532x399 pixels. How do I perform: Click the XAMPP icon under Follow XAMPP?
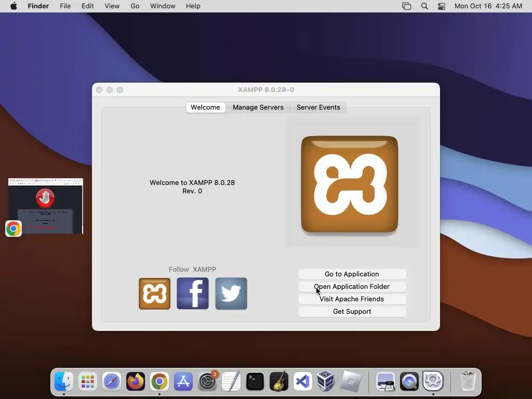click(154, 294)
